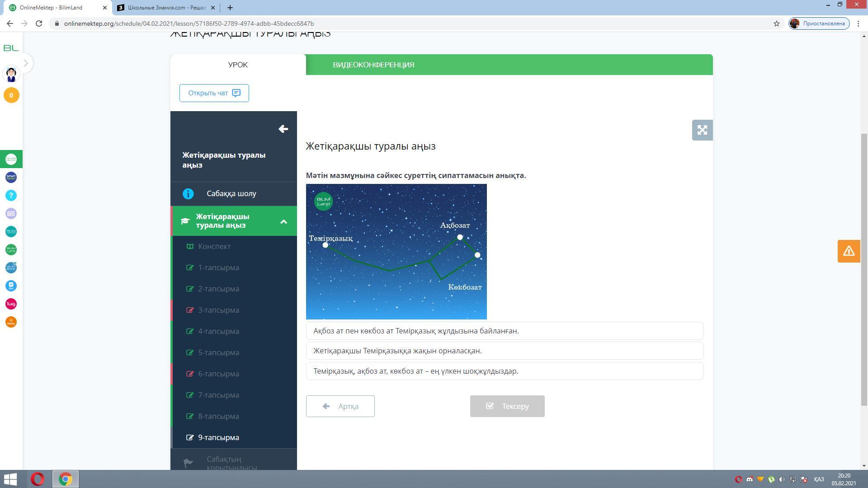Click the Открыть чат button

point(214,93)
